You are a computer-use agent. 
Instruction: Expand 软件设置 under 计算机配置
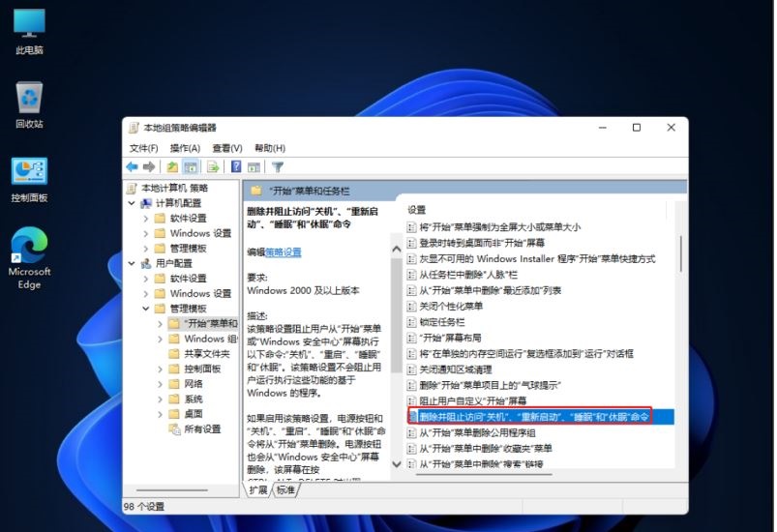tap(146, 219)
